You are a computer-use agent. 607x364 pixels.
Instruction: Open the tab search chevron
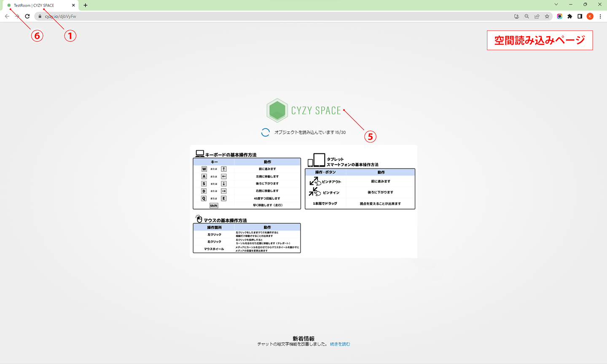[x=556, y=5]
